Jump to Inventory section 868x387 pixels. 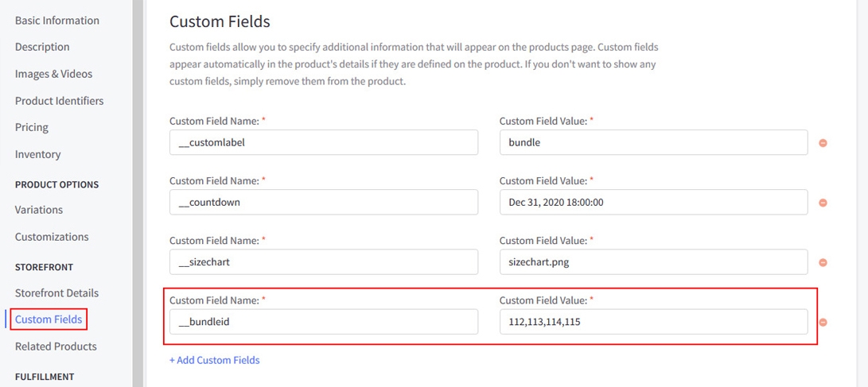[x=37, y=154]
